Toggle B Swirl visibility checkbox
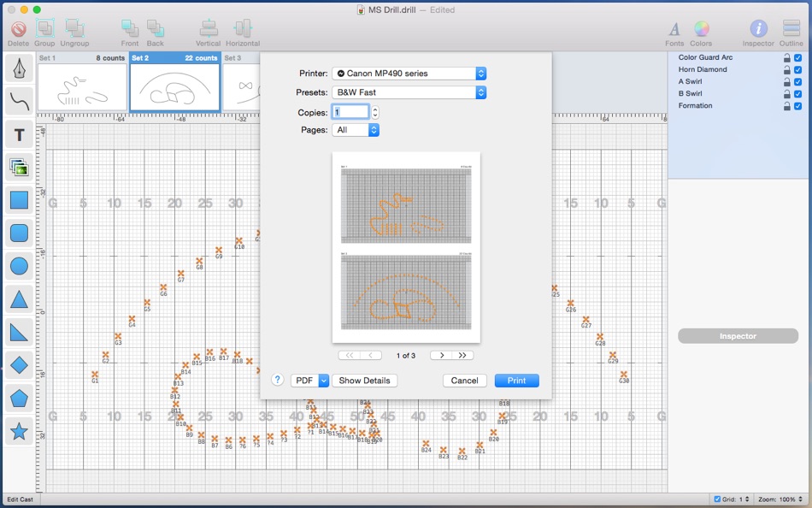The height and width of the screenshot is (508, 812). [x=798, y=94]
